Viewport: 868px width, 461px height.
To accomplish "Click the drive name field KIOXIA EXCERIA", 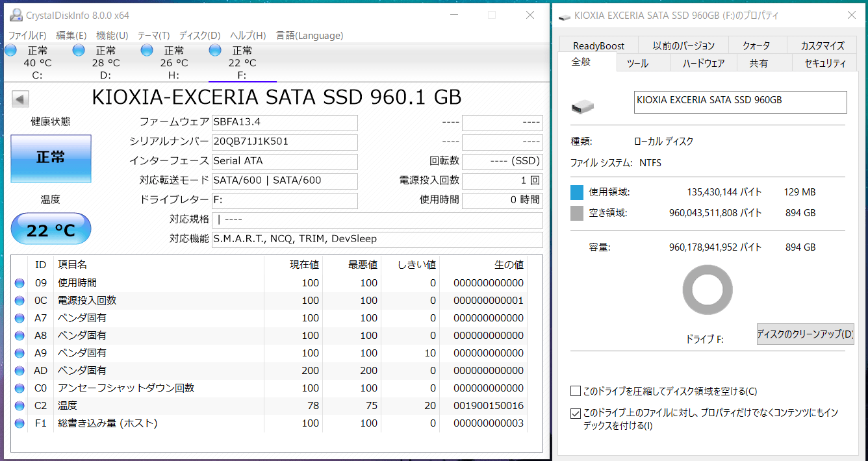I will coord(741,102).
